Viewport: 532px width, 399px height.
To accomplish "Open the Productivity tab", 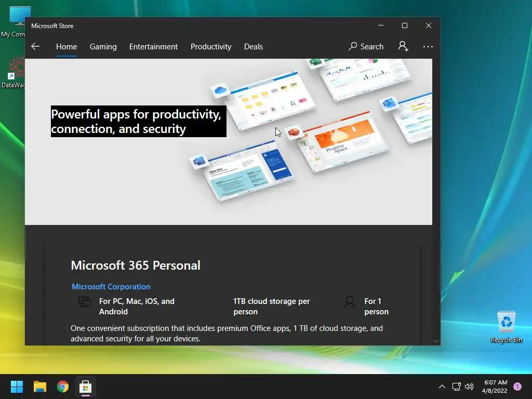I will coord(211,46).
